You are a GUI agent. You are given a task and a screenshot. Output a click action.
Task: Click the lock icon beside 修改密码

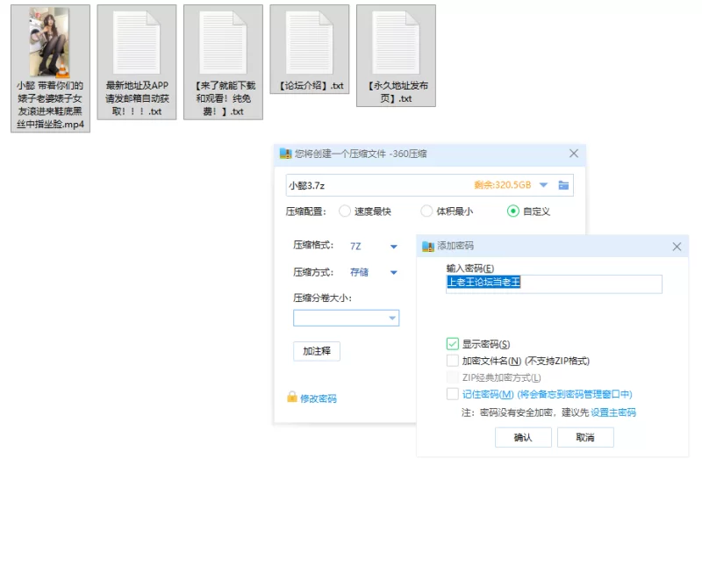pos(292,398)
